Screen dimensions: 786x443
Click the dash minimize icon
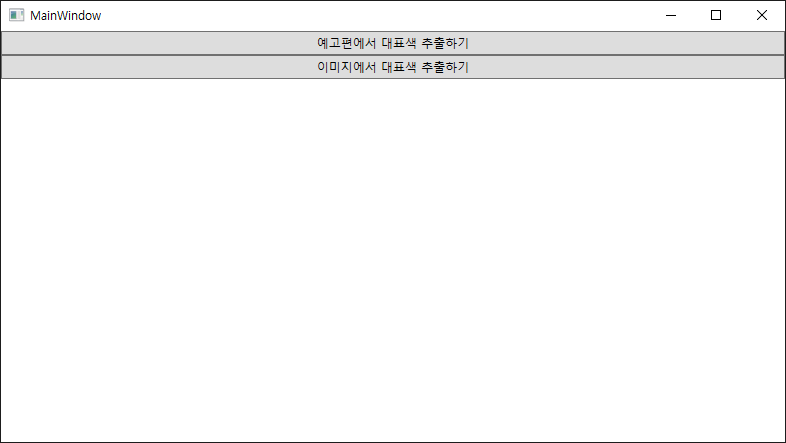[671, 16]
